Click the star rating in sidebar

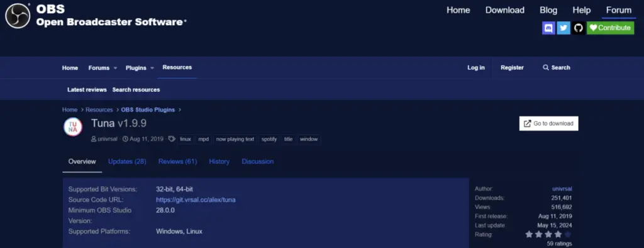click(548, 234)
